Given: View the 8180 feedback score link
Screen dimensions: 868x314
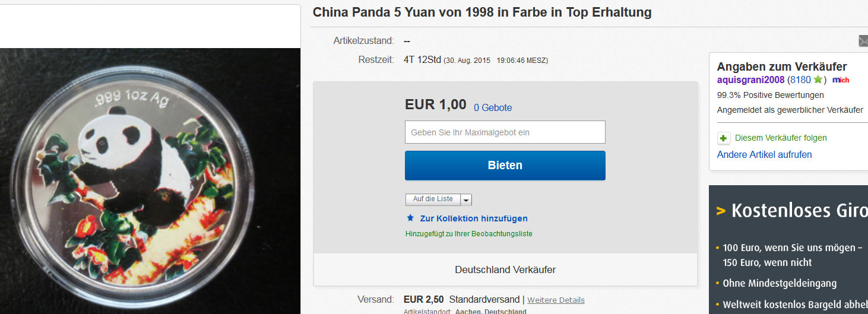Looking at the screenshot, I should click(800, 80).
